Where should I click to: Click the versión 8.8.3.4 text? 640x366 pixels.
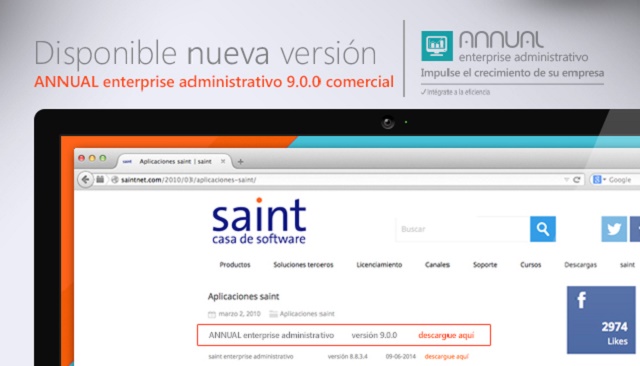click(347, 356)
